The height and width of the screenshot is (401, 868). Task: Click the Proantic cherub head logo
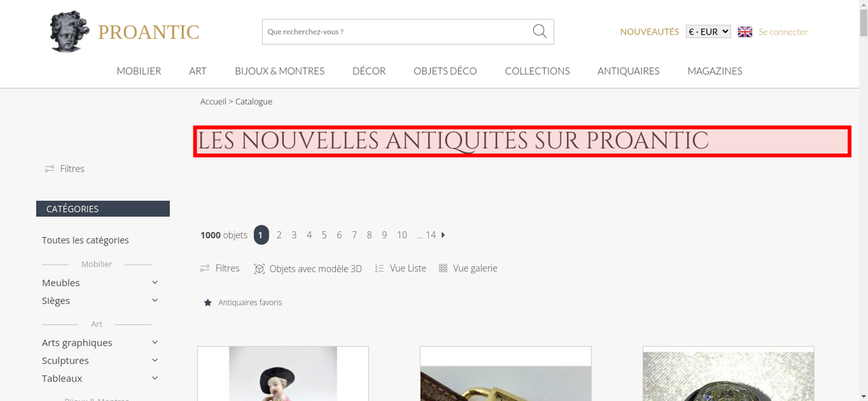[69, 31]
